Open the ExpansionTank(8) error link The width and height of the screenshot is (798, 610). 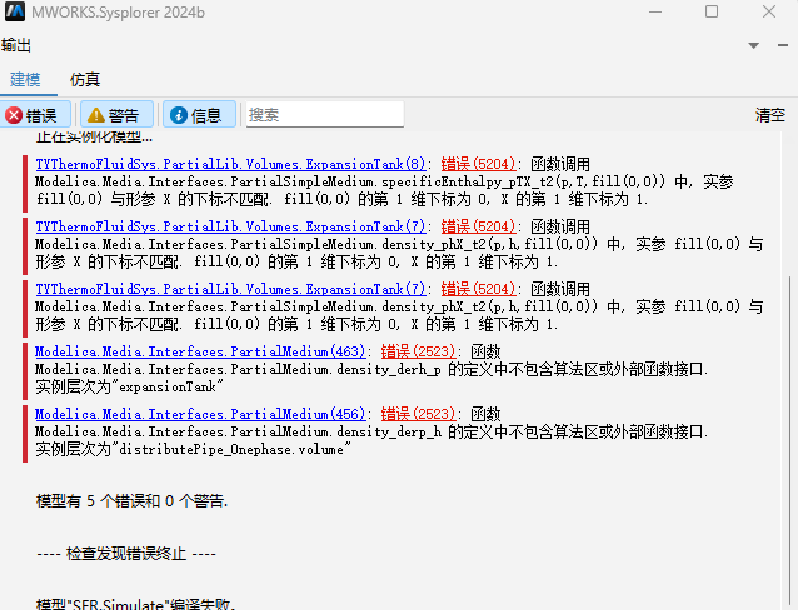point(231,164)
